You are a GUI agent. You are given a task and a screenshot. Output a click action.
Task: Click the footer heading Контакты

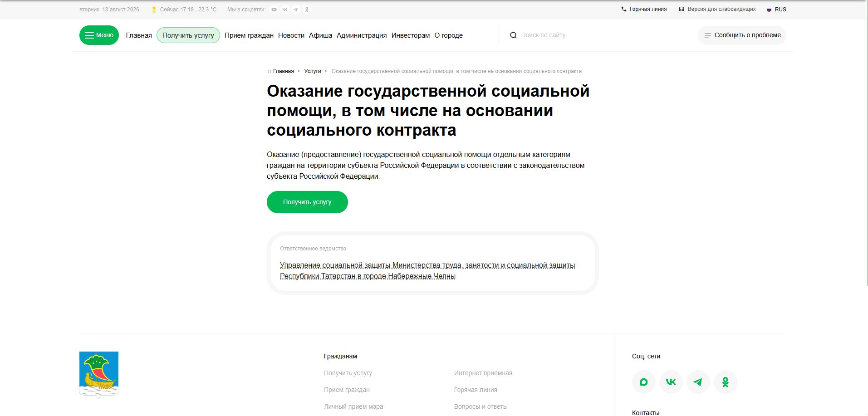click(x=646, y=413)
